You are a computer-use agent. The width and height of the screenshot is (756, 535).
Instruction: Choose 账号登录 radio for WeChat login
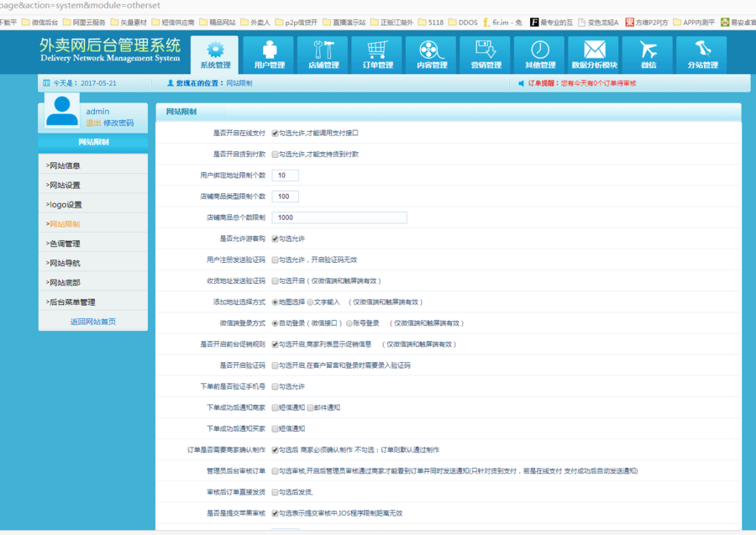[x=349, y=323]
